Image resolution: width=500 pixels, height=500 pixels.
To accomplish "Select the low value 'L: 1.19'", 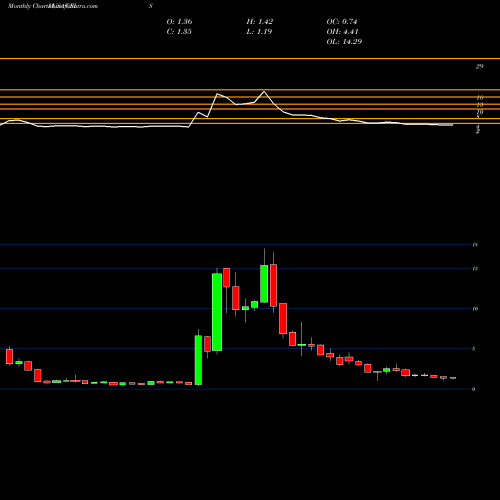I will [259, 32].
